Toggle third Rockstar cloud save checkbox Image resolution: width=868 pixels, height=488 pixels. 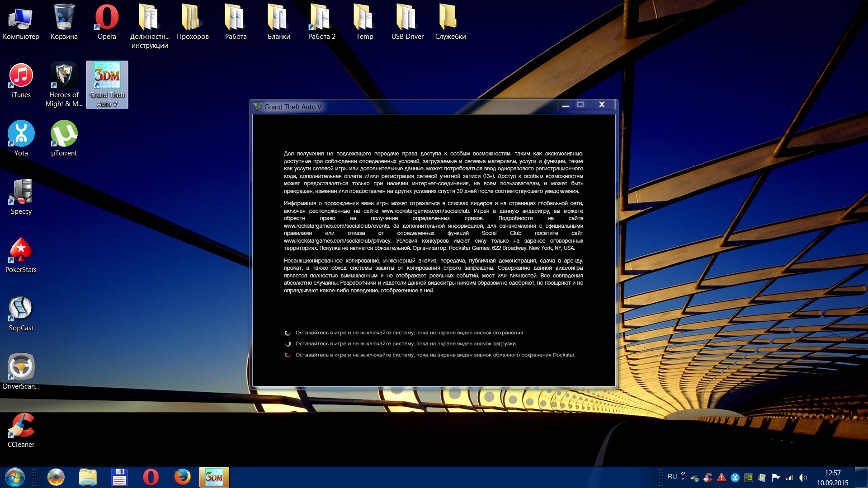click(288, 355)
